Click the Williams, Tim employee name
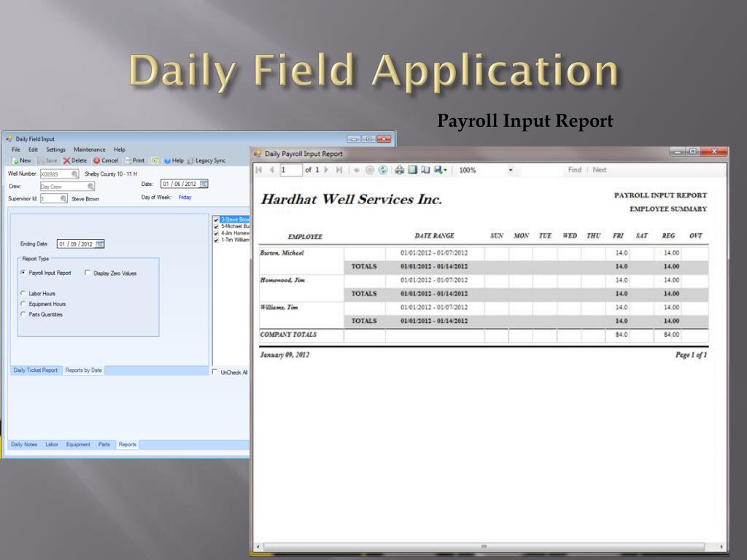The width and height of the screenshot is (747, 560). (279, 307)
